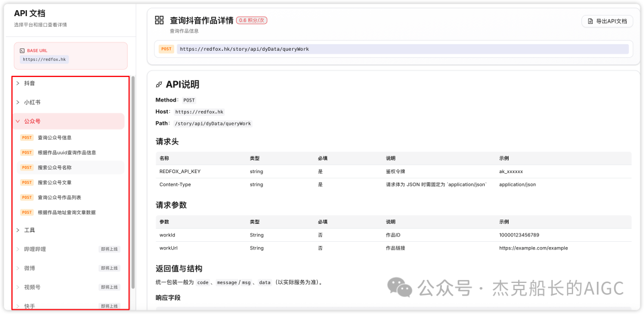Click the POST badge before 搜索公众号文章
This screenshot has width=644, height=314.
[x=27, y=182]
